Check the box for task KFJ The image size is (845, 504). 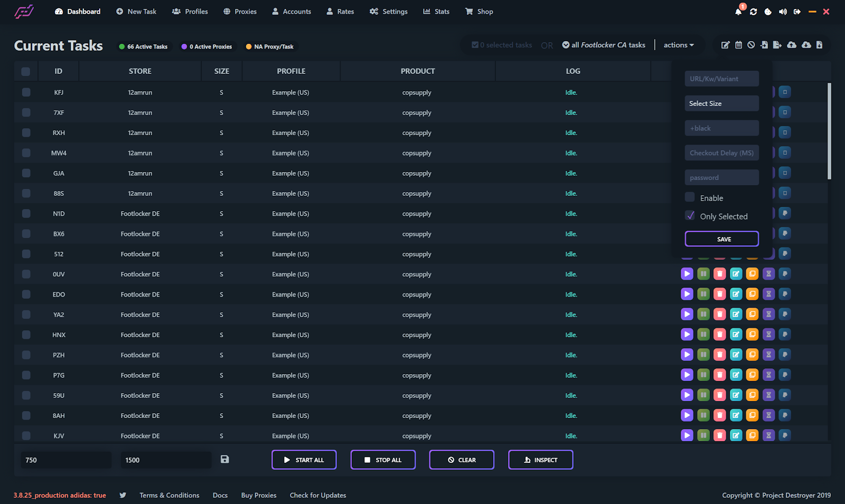coord(26,92)
